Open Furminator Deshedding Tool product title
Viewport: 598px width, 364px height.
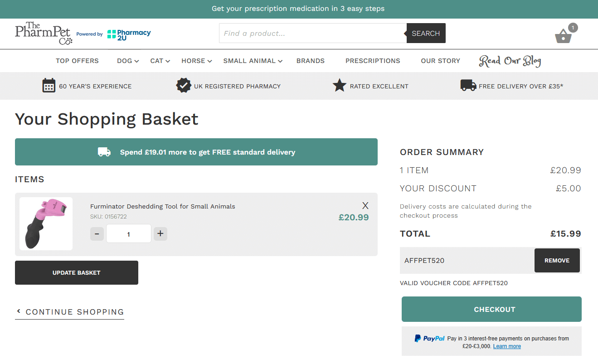pyautogui.click(x=163, y=206)
